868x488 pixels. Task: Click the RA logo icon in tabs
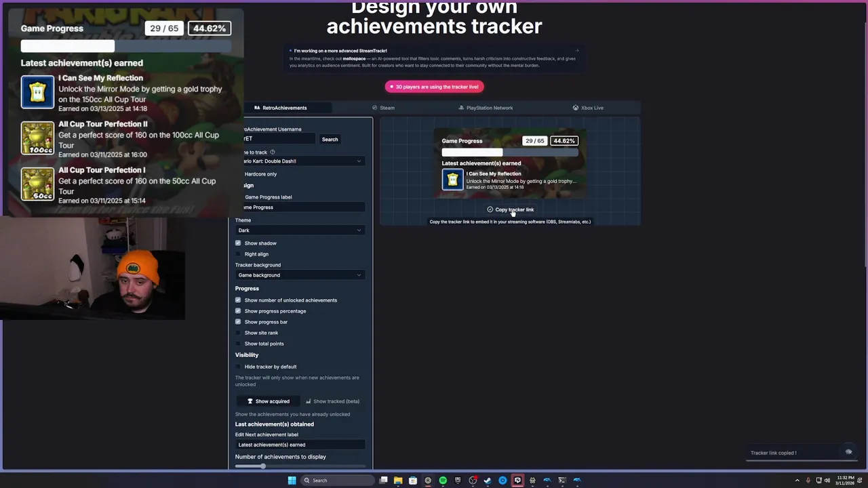coord(257,108)
